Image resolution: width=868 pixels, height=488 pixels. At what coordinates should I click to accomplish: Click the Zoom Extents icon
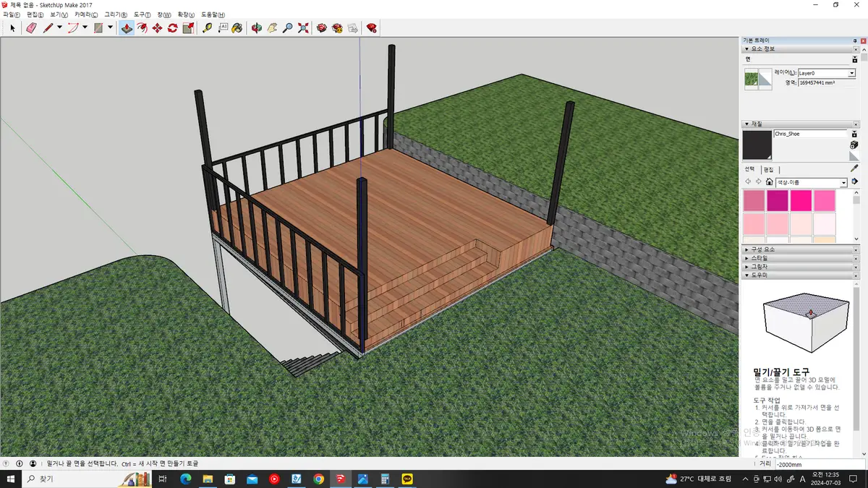[303, 28]
